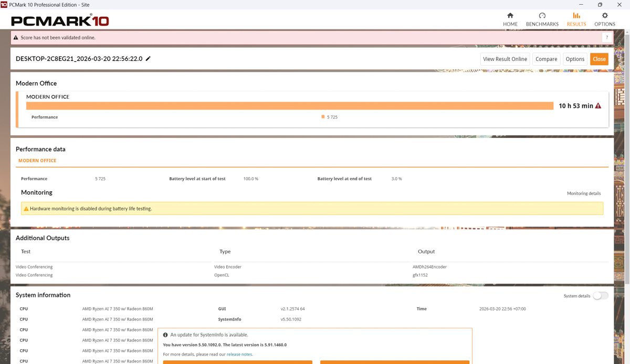Click battery end value 3.0 %
The width and height of the screenshot is (630, 364).
(396, 179)
